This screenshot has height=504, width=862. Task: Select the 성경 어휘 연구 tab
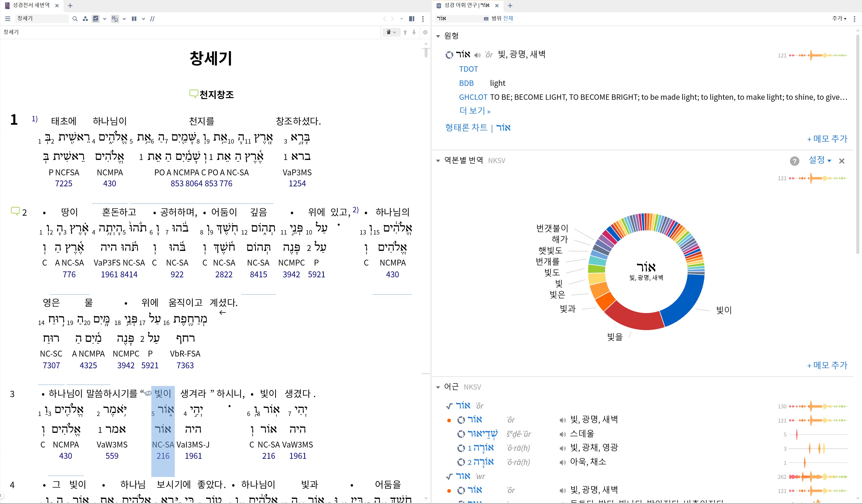click(467, 5)
